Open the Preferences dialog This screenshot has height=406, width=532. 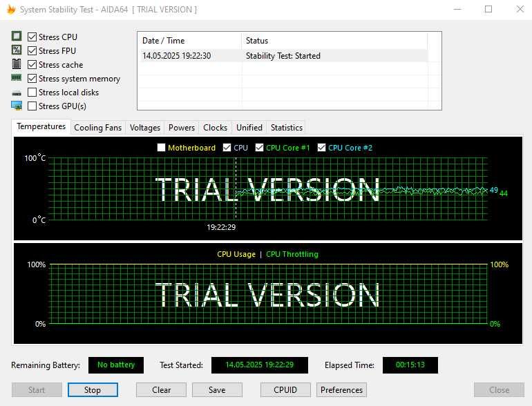pos(341,389)
